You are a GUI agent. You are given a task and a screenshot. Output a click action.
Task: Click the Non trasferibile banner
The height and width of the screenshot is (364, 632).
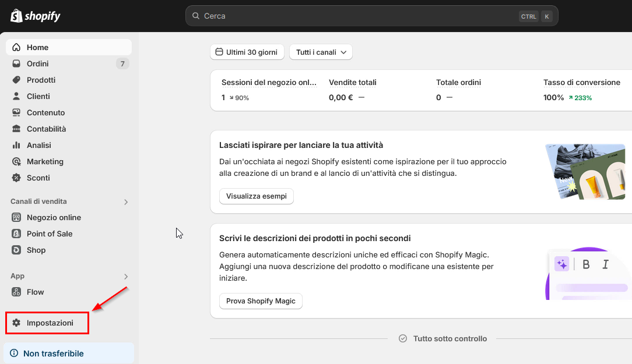pos(69,353)
